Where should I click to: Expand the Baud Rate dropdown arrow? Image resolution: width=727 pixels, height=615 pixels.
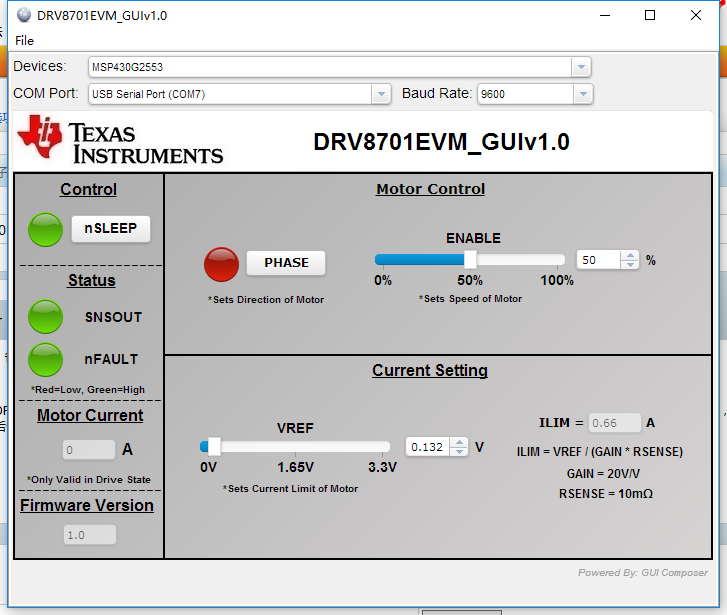583,94
